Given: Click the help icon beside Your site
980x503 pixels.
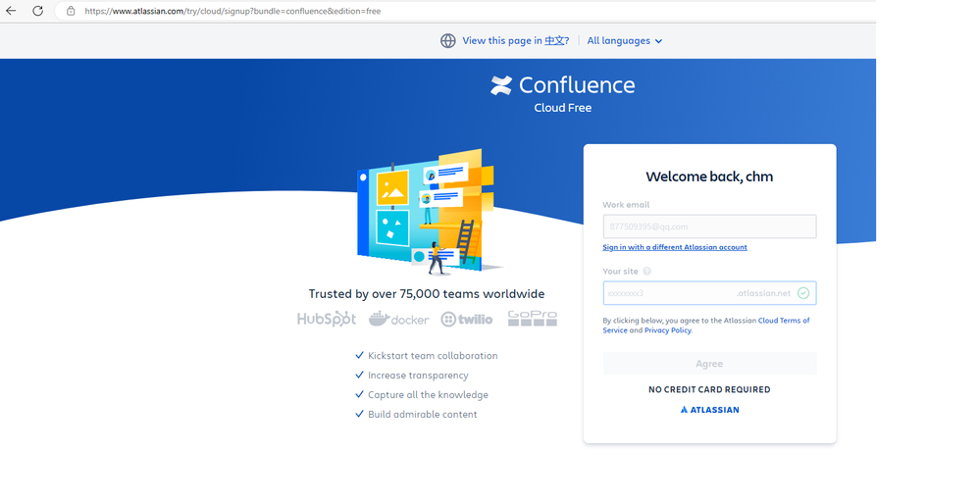Looking at the screenshot, I should pyautogui.click(x=646, y=272).
